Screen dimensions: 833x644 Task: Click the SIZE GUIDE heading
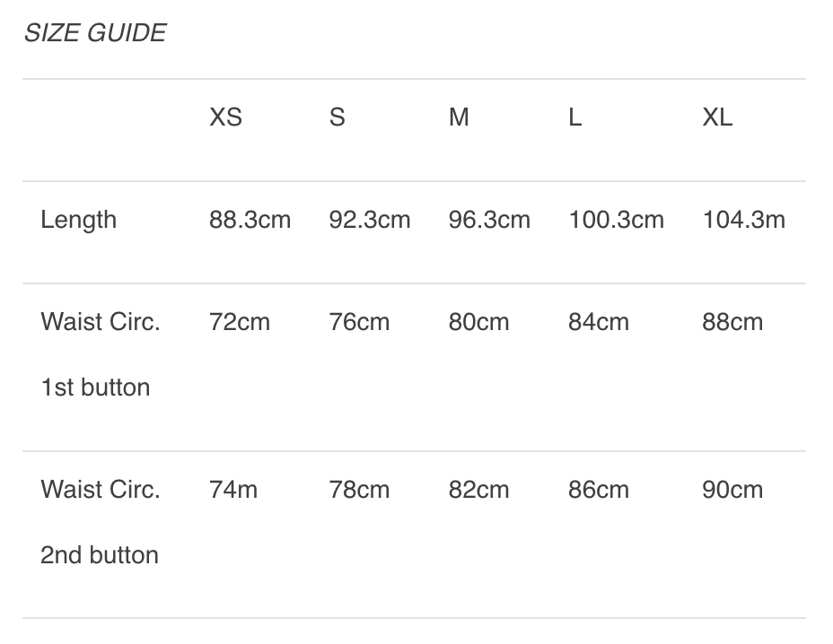[x=94, y=33]
